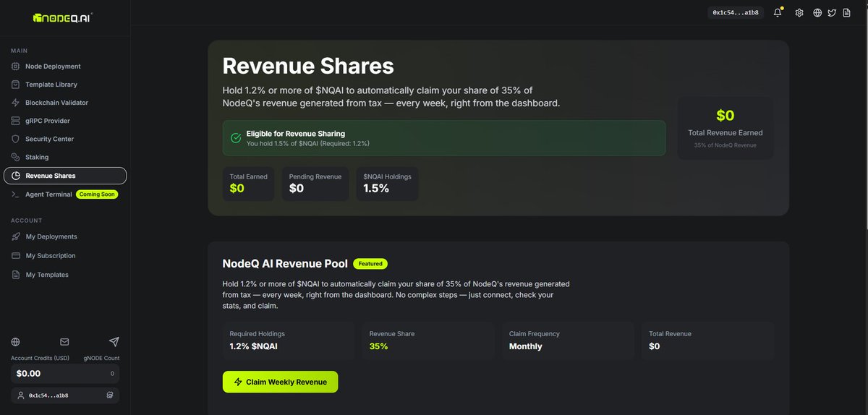This screenshot has width=868, height=415.
Task: Click the Pending Revenue stat card
Action: click(x=315, y=184)
